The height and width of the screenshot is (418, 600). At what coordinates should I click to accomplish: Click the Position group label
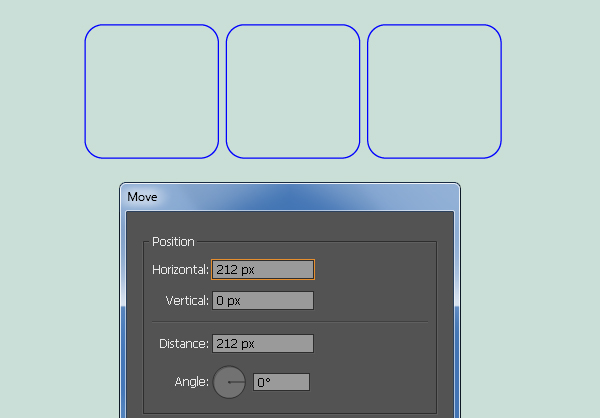[173, 242]
